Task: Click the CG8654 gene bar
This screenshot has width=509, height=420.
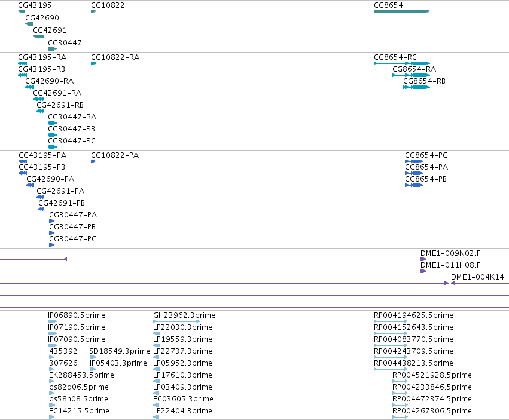Action: [402, 11]
